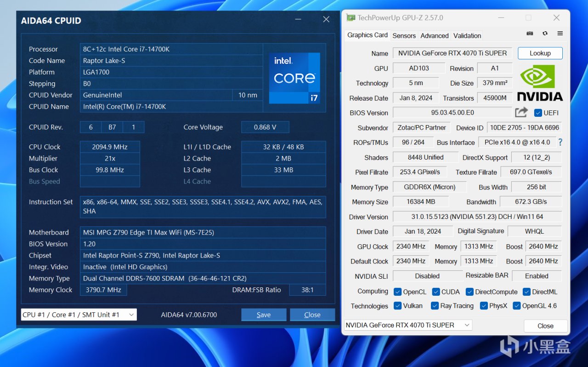Click the GPU-Z refresh icon

pyautogui.click(x=545, y=34)
